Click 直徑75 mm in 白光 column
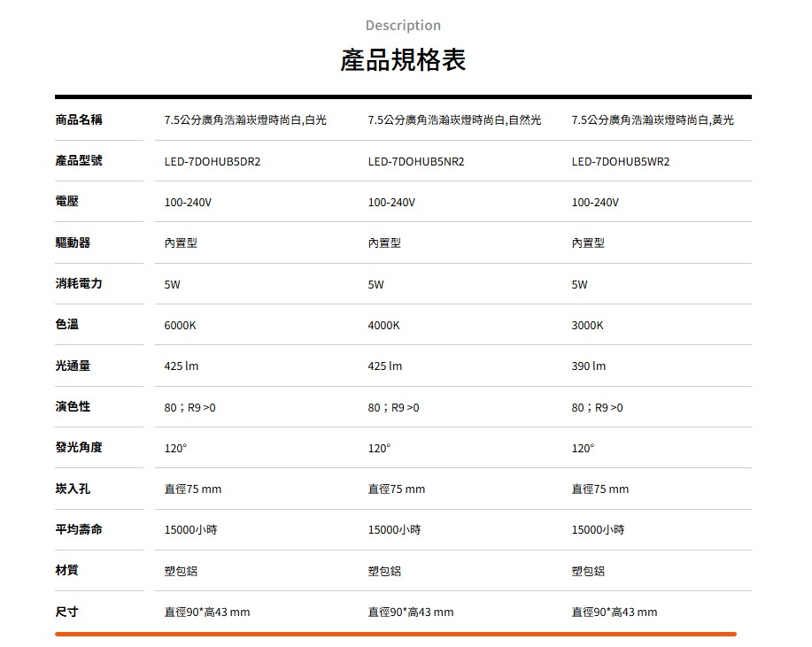Viewport: 812px width, 647px height. click(x=193, y=489)
